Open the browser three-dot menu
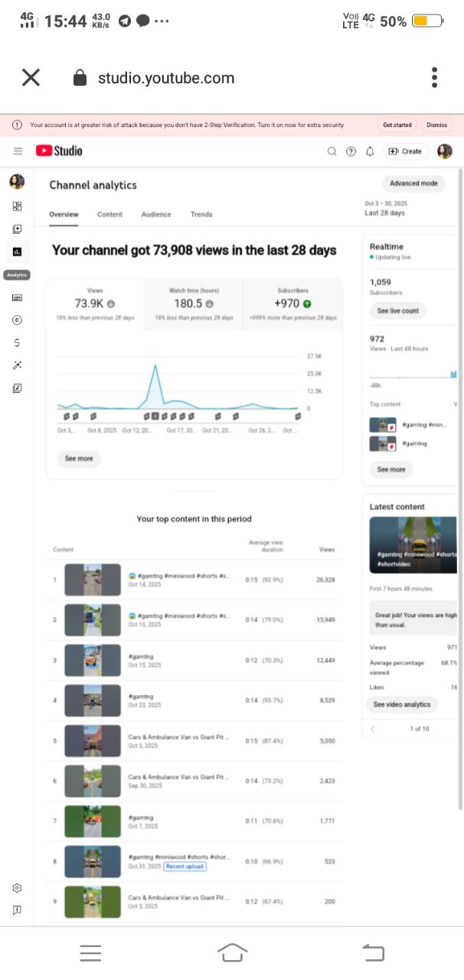This screenshot has width=464, height=980. click(x=434, y=77)
